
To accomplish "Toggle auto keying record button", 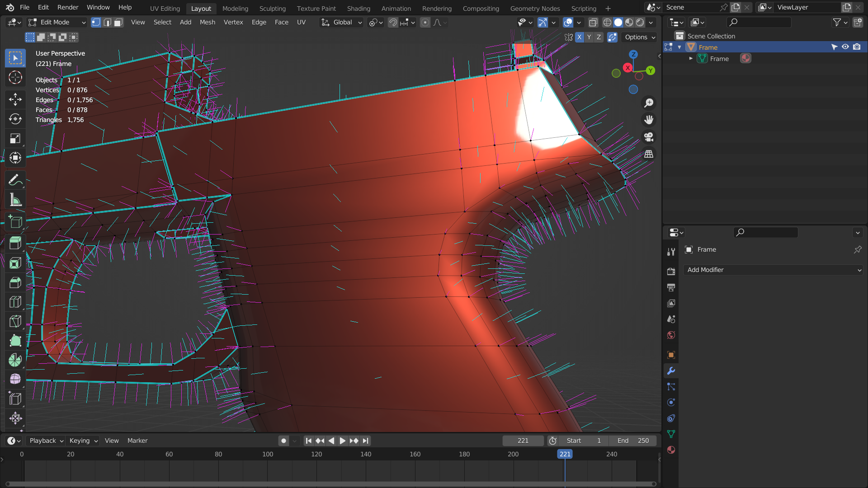I will click(x=283, y=441).
